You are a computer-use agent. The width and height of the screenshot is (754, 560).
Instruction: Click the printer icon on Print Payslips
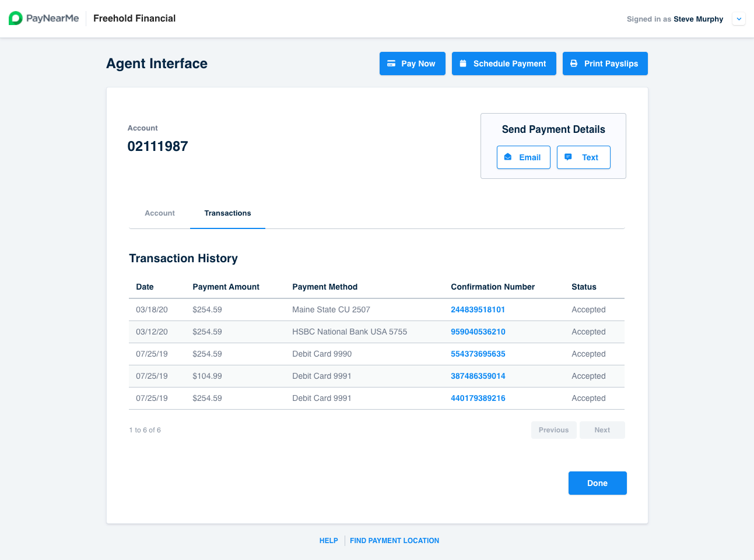(574, 64)
